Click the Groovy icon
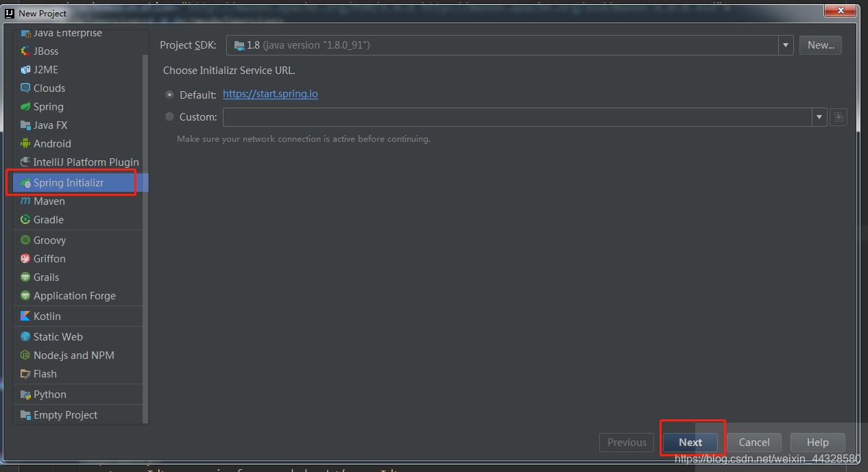This screenshot has width=868, height=472. coord(26,240)
